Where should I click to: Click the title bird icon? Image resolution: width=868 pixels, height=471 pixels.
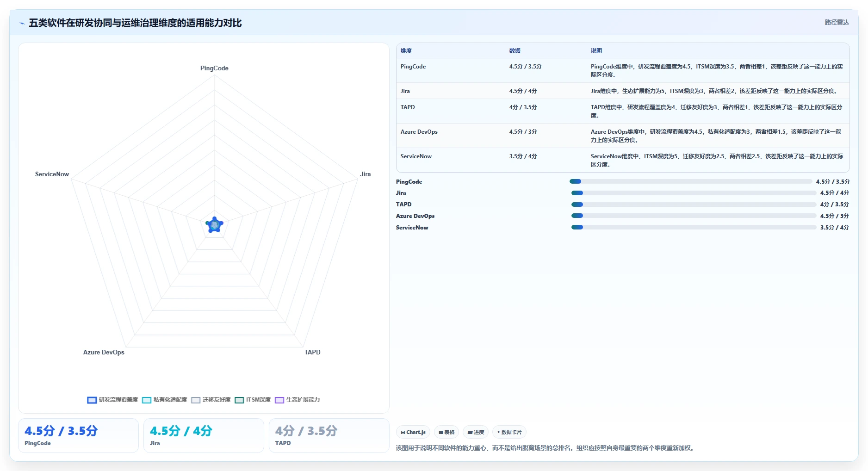(22, 23)
